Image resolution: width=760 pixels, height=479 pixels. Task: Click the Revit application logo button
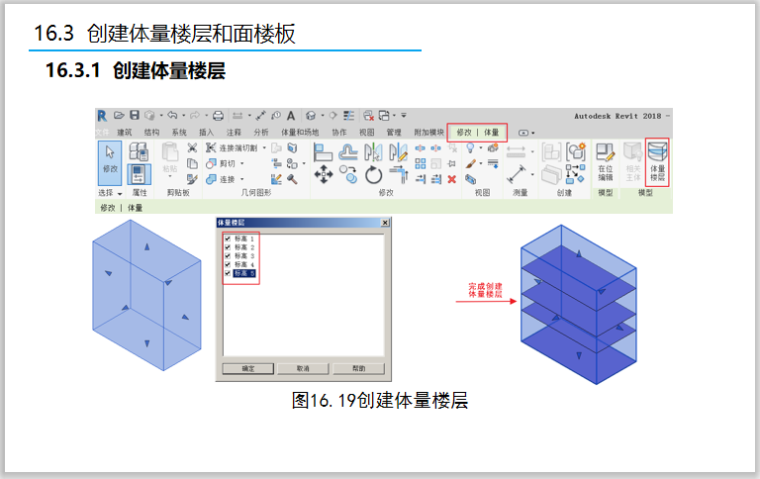click(102, 116)
